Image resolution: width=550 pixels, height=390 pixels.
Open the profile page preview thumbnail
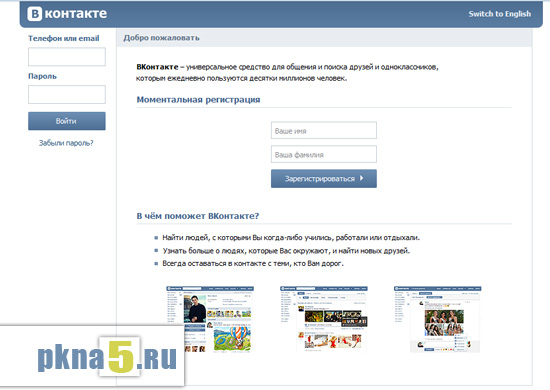click(x=210, y=319)
